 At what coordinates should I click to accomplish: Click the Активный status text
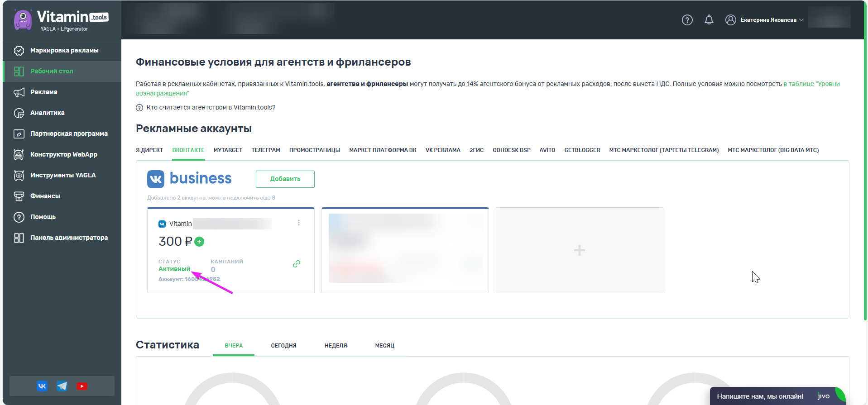pos(174,269)
